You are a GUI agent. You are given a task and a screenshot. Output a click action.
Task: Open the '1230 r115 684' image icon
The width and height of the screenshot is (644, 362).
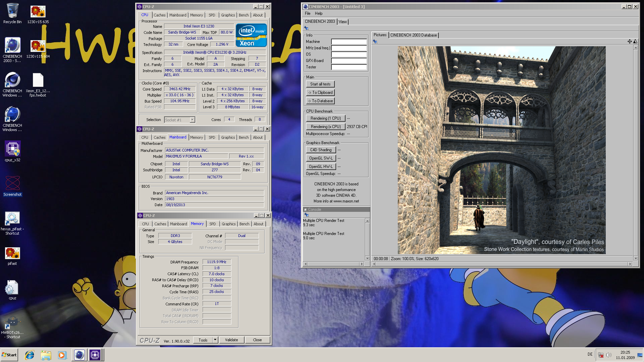(38, 49)
